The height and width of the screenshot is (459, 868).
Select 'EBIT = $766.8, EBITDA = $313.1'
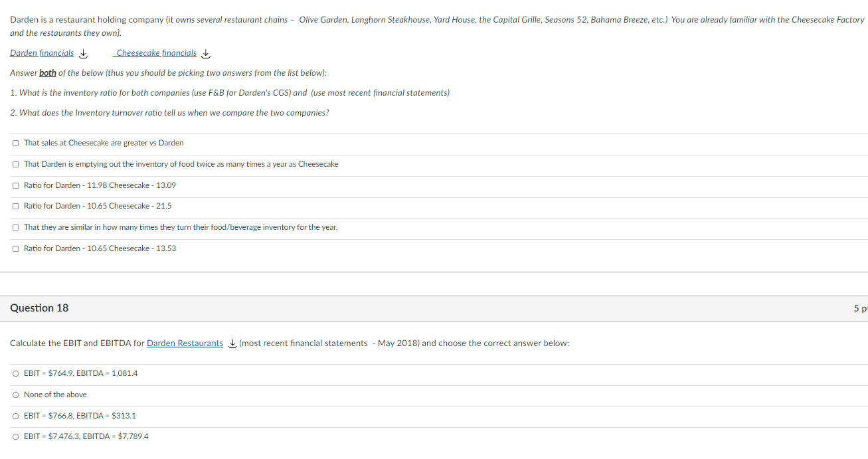15,416
